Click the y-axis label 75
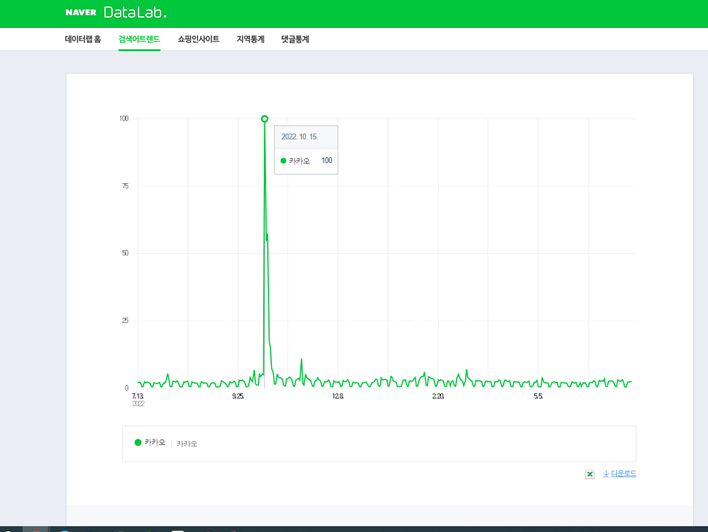Viewport: 708px width, 532px height. pos(125,186)
